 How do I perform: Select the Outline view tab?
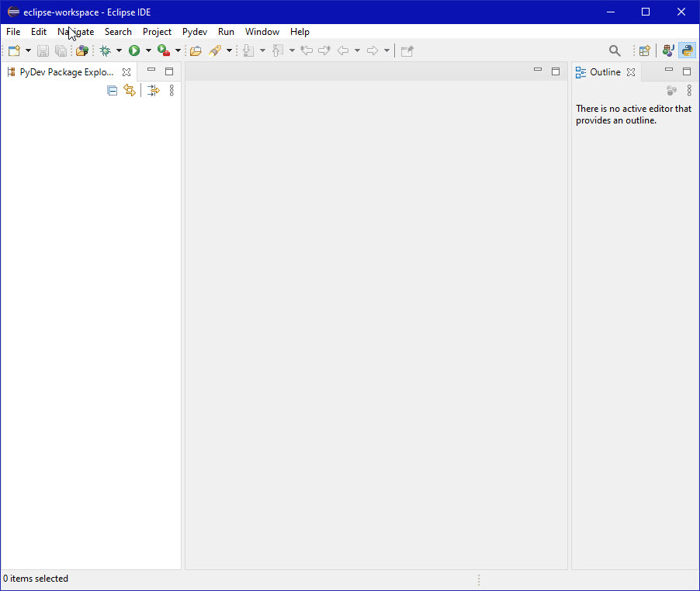point(605,72)
